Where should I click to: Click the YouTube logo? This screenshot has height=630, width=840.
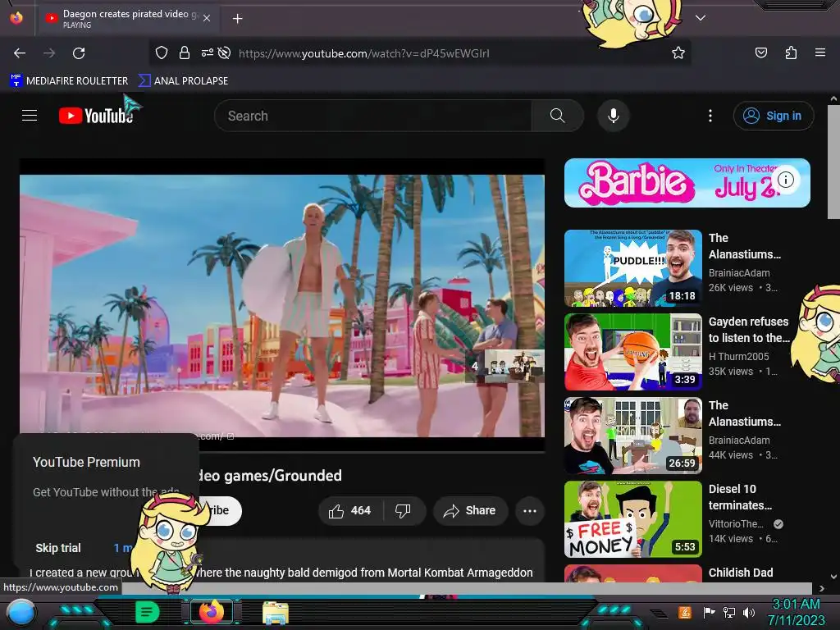[x=96, y=115]
